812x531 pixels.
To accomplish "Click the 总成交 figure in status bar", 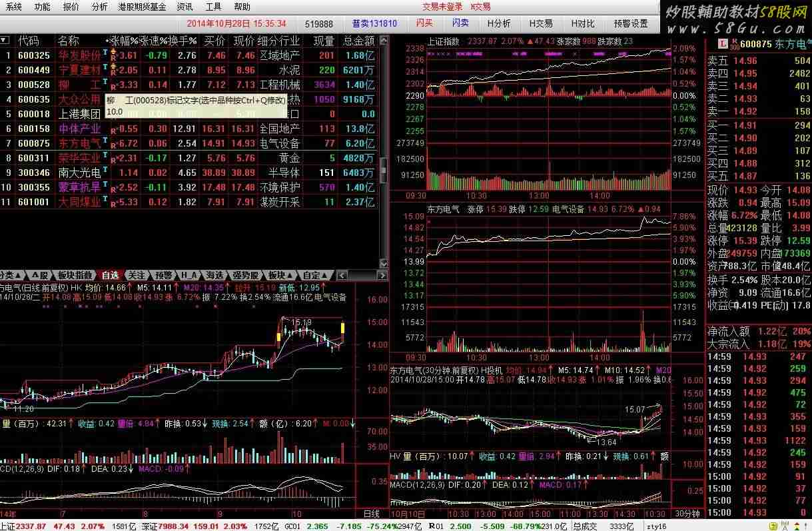I will 622,526.
